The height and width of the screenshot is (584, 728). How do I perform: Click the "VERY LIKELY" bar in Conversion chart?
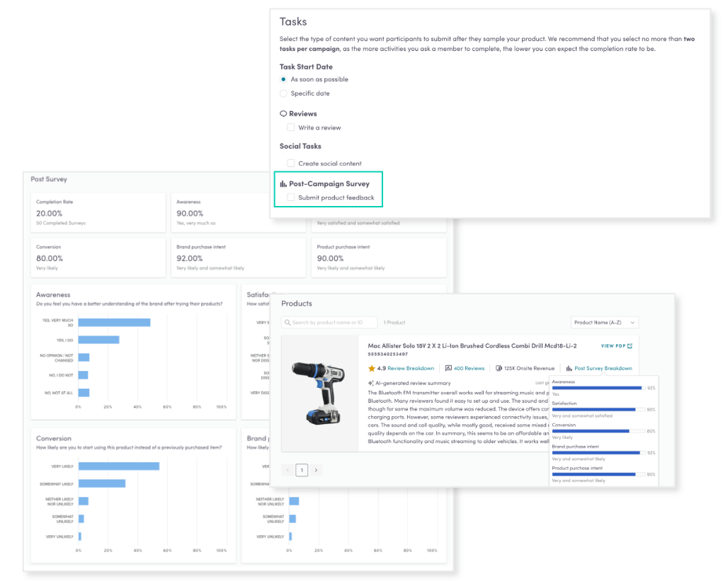119,466
